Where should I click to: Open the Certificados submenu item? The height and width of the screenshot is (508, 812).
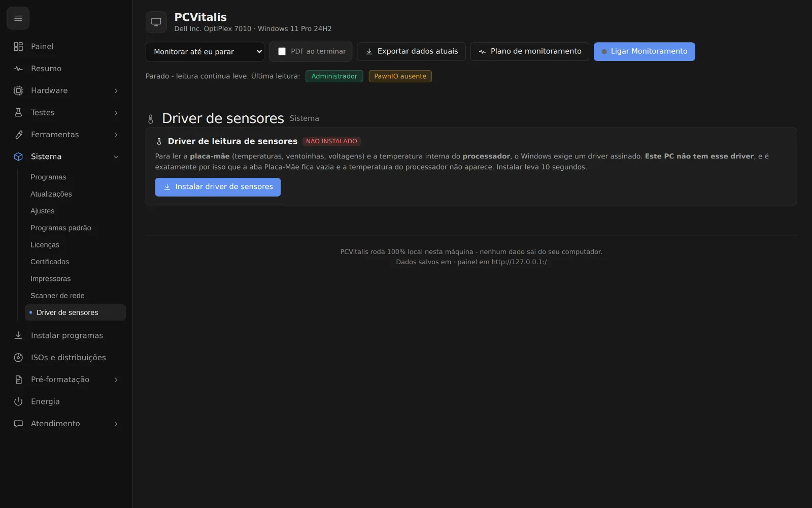tap(75, 262)
